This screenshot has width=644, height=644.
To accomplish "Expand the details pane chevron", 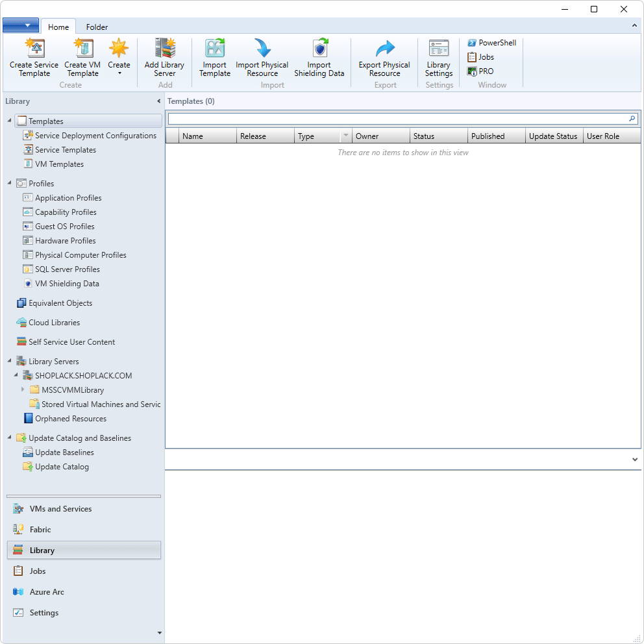I will (634, 460).
